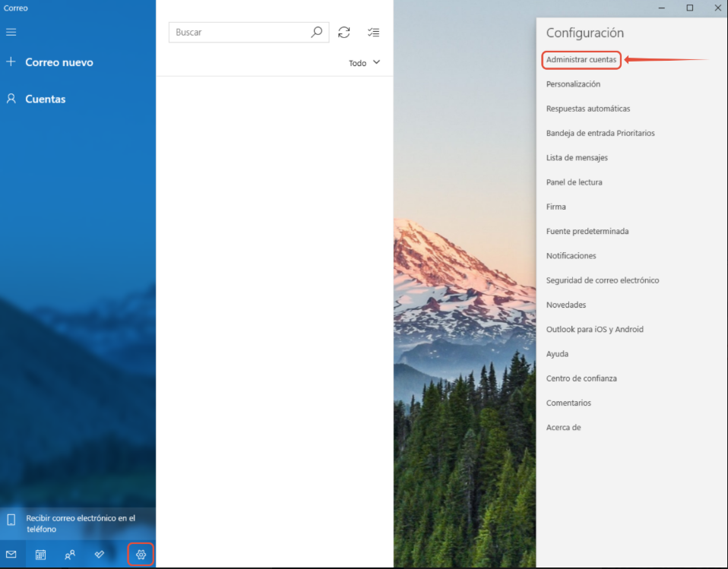Open the hamburger navigation menu

(11, 32)
